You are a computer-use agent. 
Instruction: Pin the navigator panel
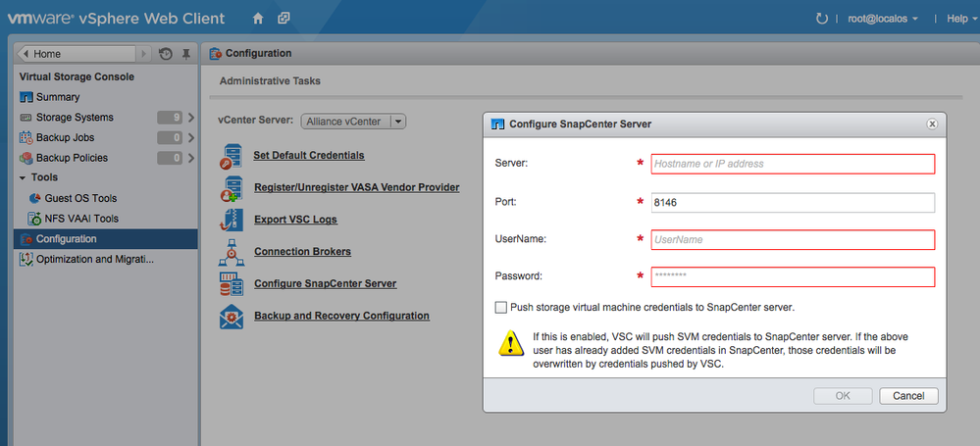click(x=186, y=54)
